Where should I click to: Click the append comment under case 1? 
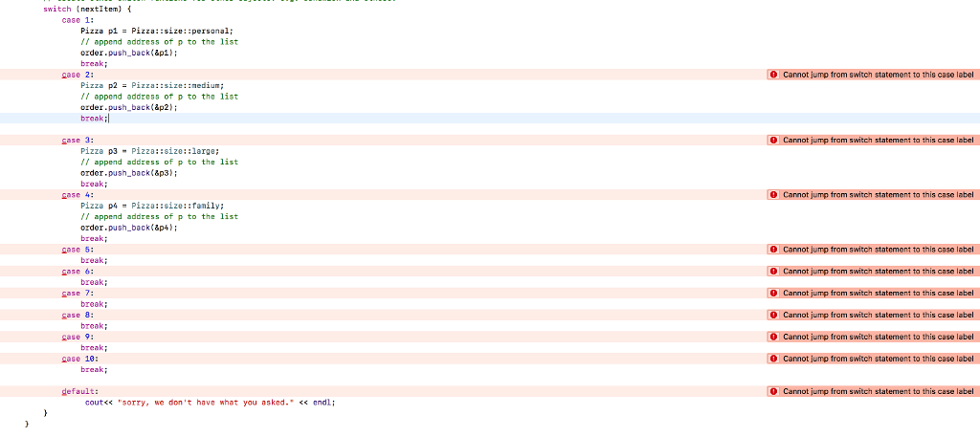160,42
